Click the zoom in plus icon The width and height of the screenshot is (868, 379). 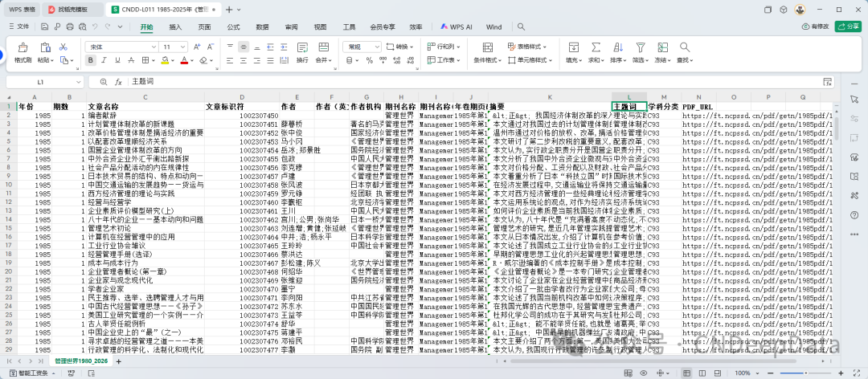[841, 373]
